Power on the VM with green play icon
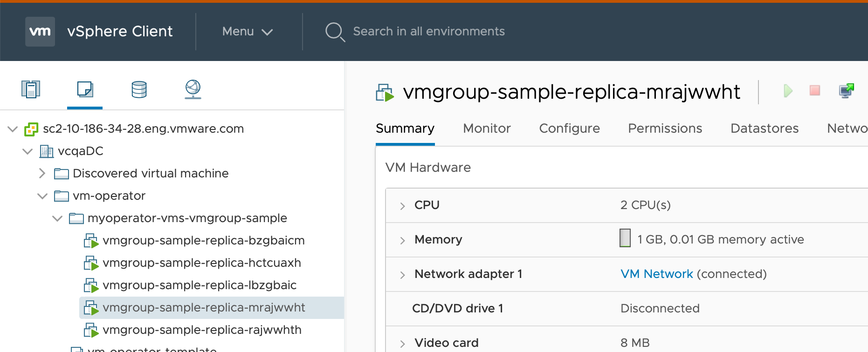This screenshot has width=868, height=352. (788, 91)
